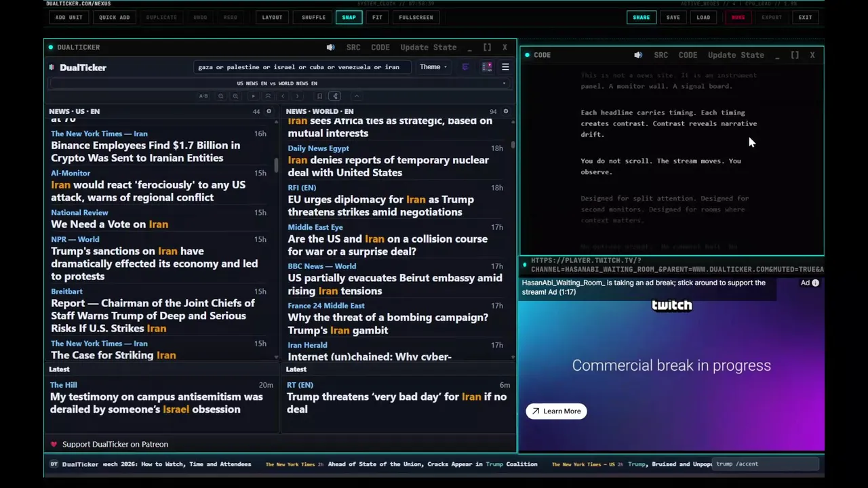This screenshot has height=488, width=868.
Task: Click the bottom ticker input with trump /accent
Action: (x=766, y=464)
